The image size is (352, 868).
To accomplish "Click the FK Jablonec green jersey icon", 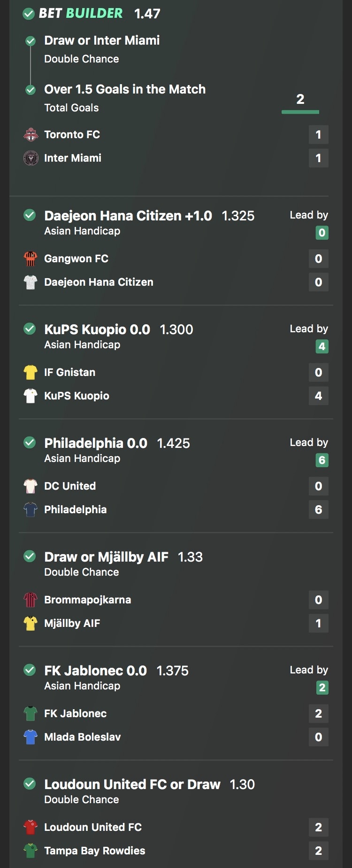I will (x=31, y=713).
